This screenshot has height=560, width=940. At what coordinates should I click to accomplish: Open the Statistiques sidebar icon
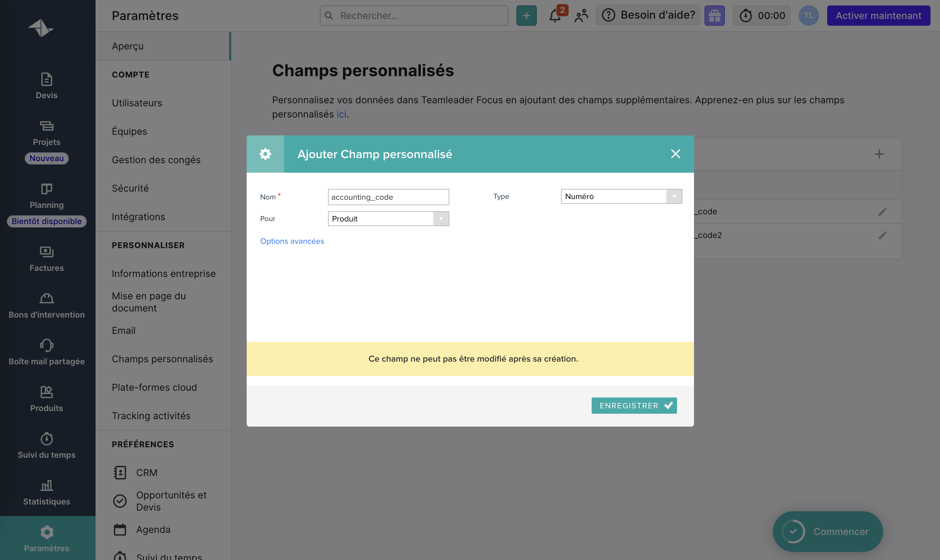[x=46, y=485]
